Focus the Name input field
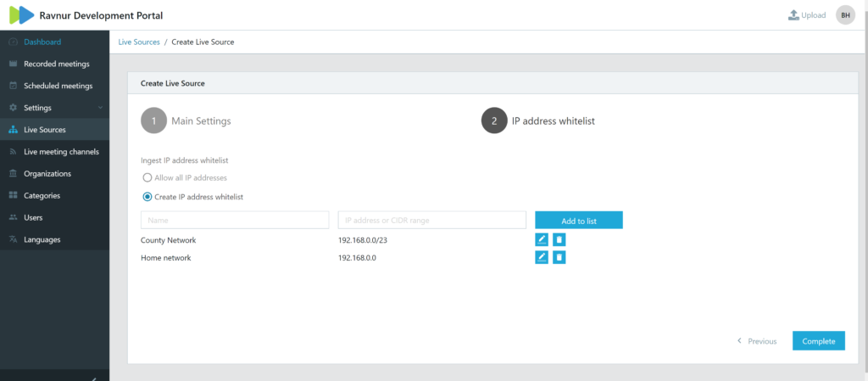Image resolution: width=868 pixels, height=381 pixels. point(235,221)
